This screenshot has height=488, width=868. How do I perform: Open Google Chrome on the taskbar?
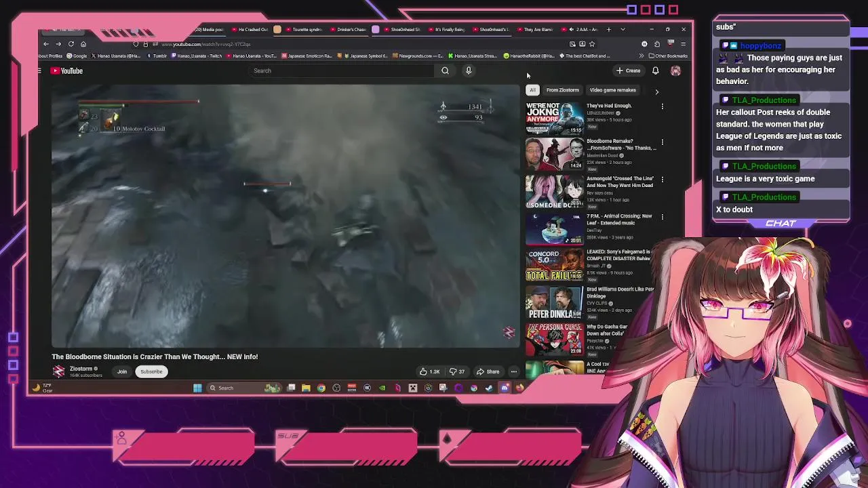[321, 388]
